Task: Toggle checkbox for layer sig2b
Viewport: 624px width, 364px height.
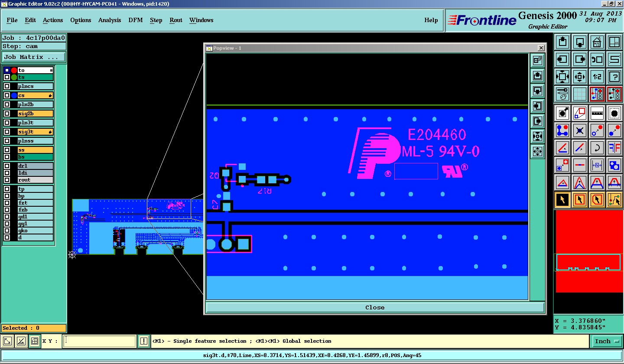Action: 7,114
